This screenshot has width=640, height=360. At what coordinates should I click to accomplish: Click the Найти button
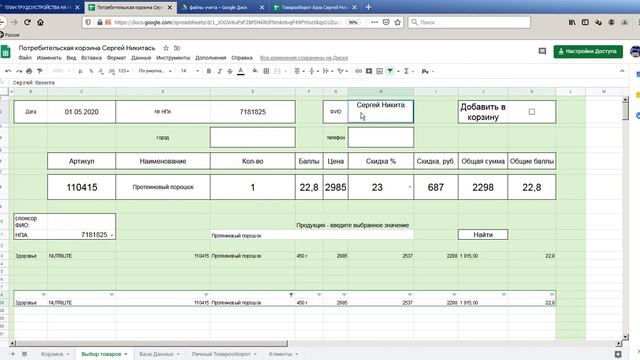(x=483, y=235)
